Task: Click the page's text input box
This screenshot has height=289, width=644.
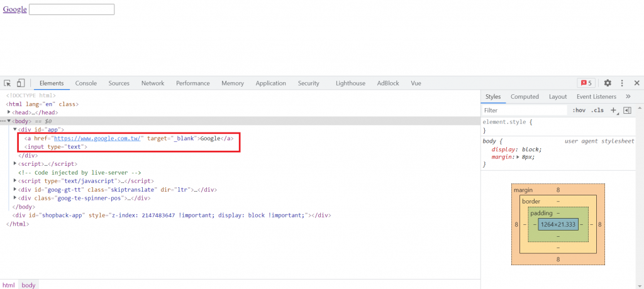Action: tap(72, 9)
